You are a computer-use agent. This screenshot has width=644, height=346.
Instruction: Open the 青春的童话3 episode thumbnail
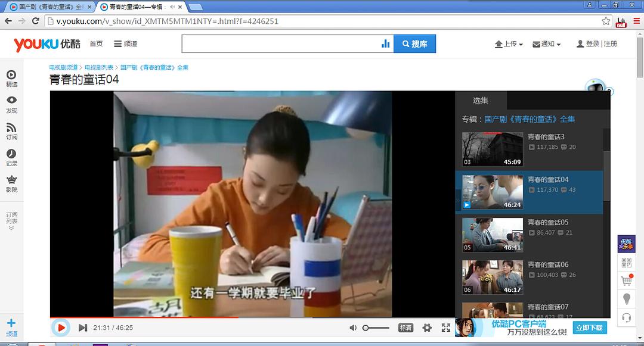tap(493, 149)
